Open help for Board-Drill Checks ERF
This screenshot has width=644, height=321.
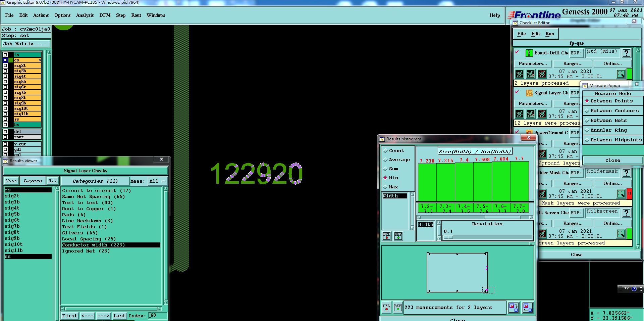[x=626, y=53]
